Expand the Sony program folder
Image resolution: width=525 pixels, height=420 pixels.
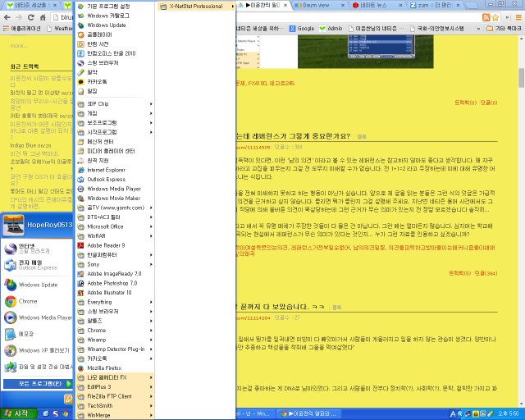[115, 264]
